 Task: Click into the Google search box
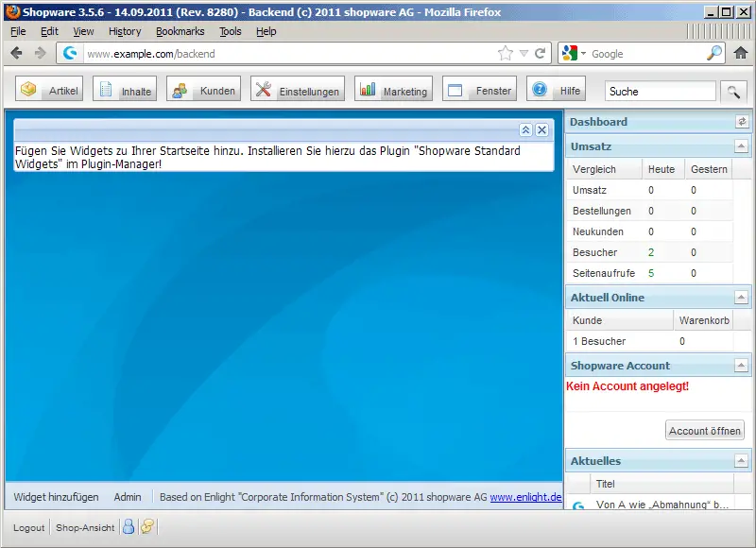[647, 54]
